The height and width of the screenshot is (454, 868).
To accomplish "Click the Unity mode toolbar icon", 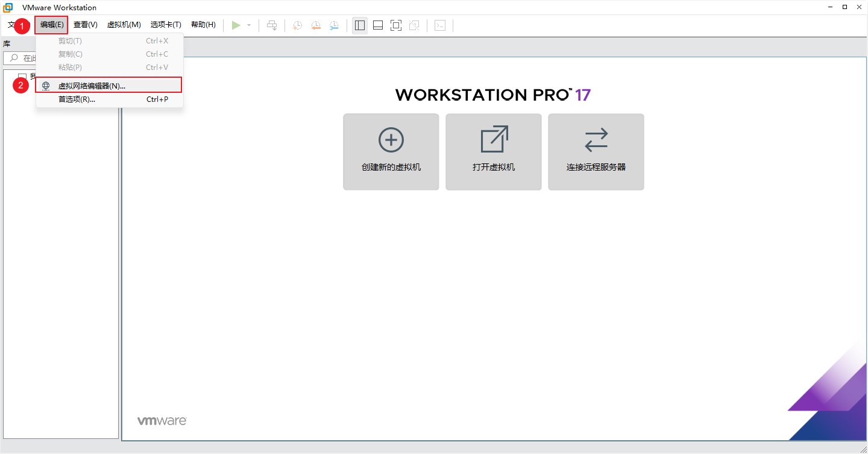I will pos(414,25).
